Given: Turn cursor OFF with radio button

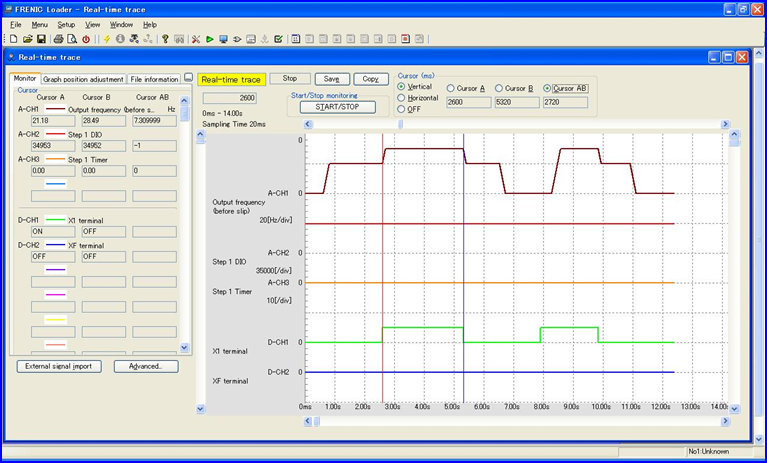Looking at the screenshot, I should click(x=402, y=109).
